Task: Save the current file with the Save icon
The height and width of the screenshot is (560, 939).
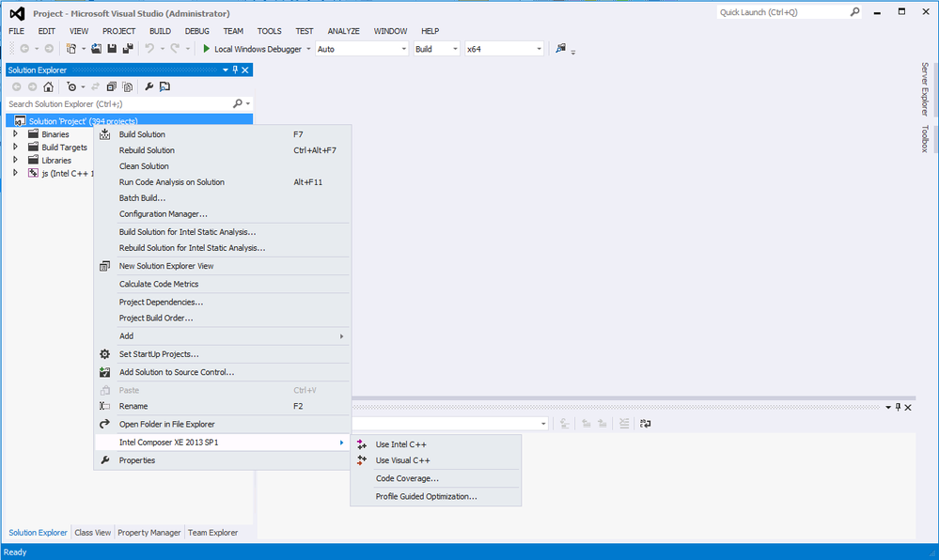Action: point(112,49)
